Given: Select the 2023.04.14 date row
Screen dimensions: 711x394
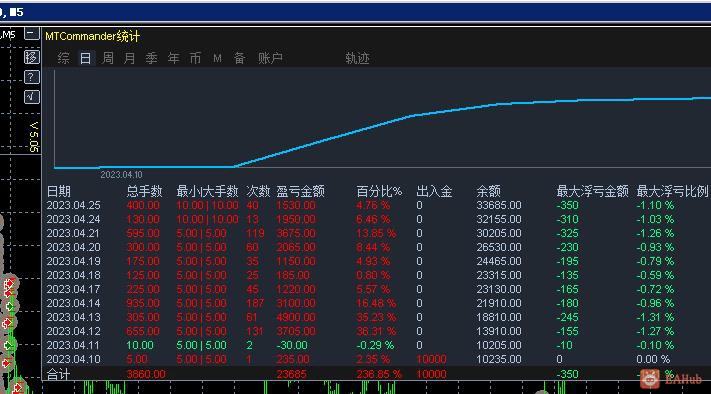Looking at the screenshot, I should [x=73, y=303].
